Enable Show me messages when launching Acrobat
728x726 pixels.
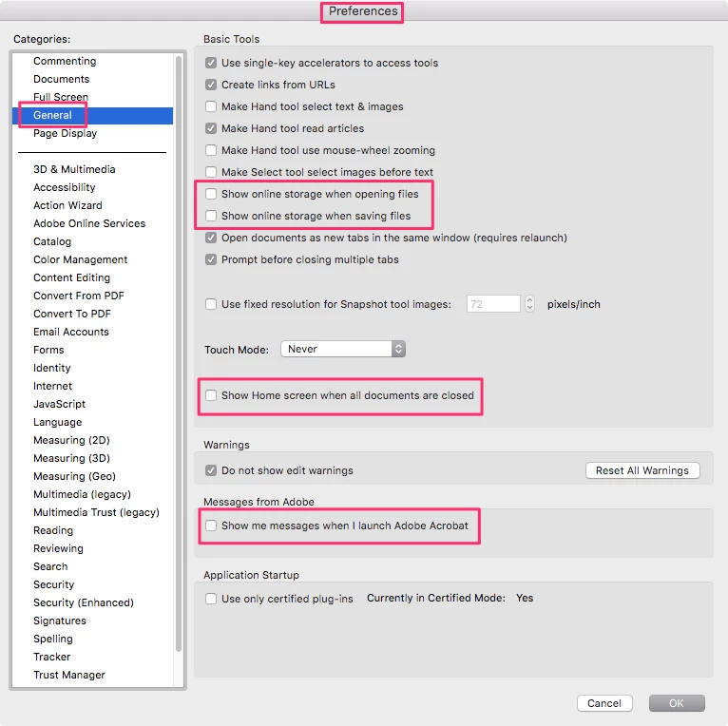pos(211,525)
